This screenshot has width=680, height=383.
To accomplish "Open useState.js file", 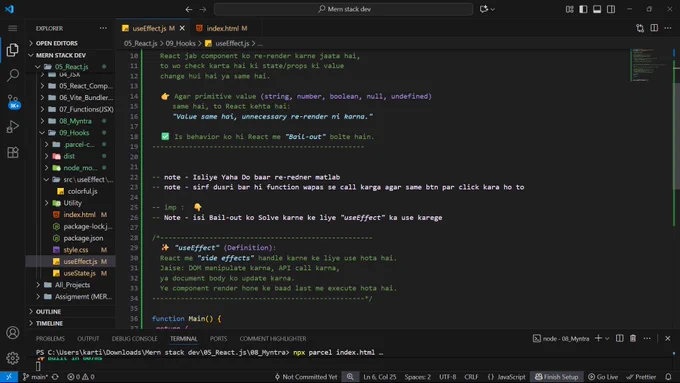I will pos(79,273).
